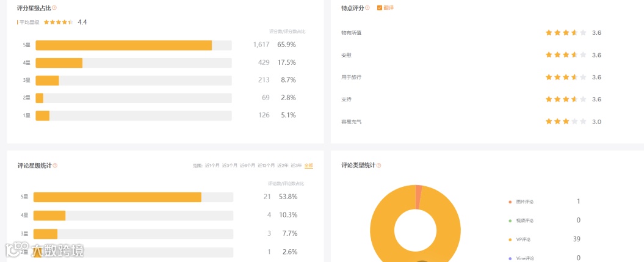
Task: Click the 4.4 average rating value
Action: click(82, 22)
